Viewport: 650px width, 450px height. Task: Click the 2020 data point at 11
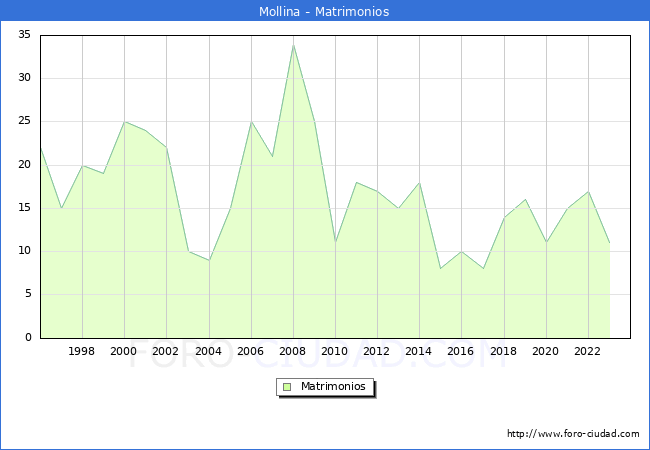coord(546,243)
